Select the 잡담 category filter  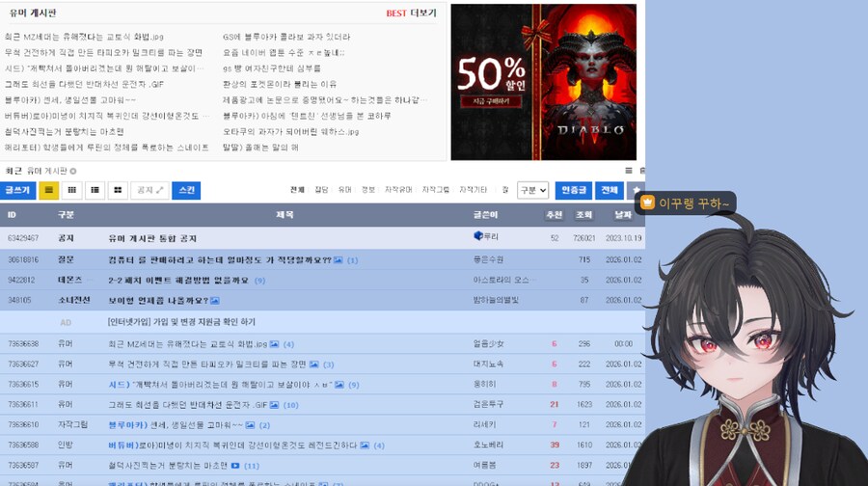click(321, 190)
